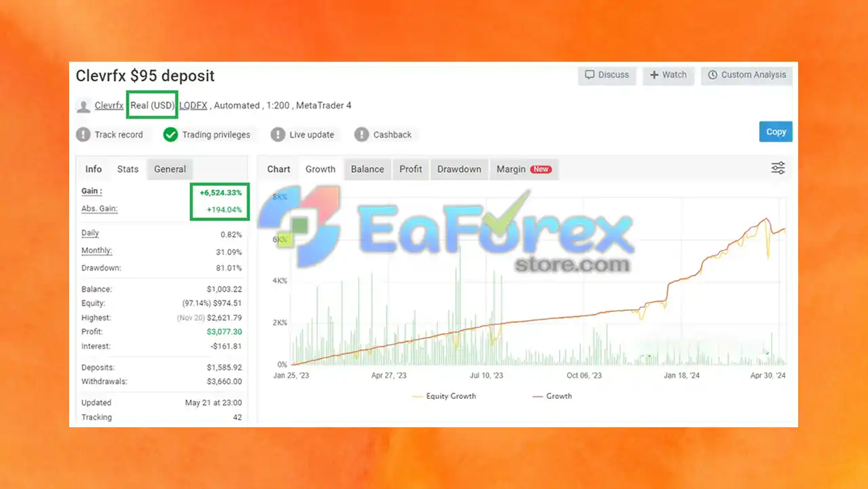Click the updated time May 21 at 23:00
Screen dimensions: 868x489
pos(213,402)
